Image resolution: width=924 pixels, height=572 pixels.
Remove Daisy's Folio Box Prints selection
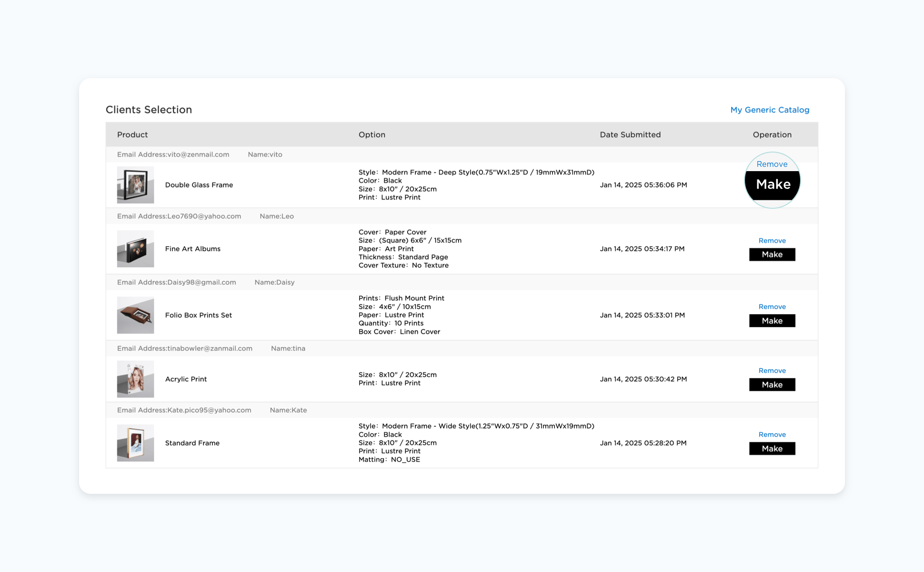[x=772, y=306]
